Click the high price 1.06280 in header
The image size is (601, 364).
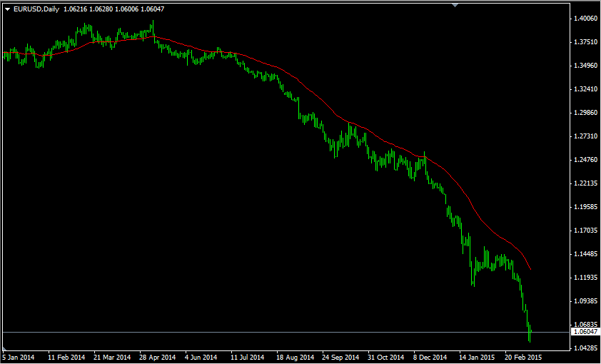pyautogui.click(x=101, y=9)
